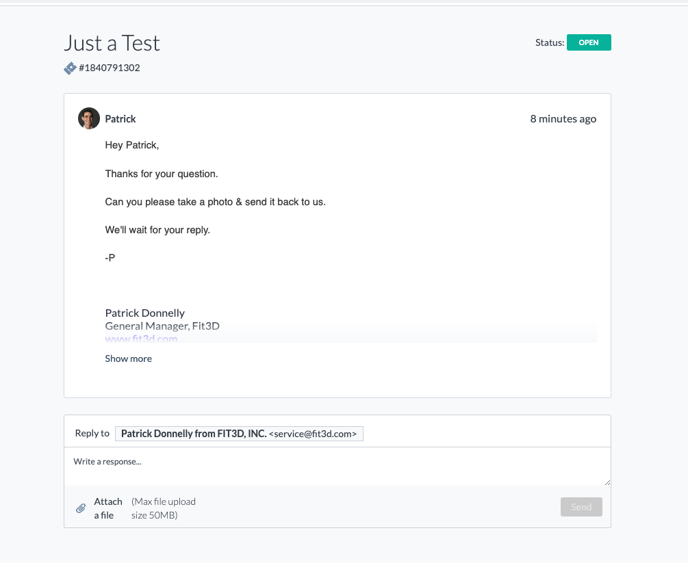Focus the Write a response text area
This screenshot has height=563, width=688.
[x=337, y=466]
